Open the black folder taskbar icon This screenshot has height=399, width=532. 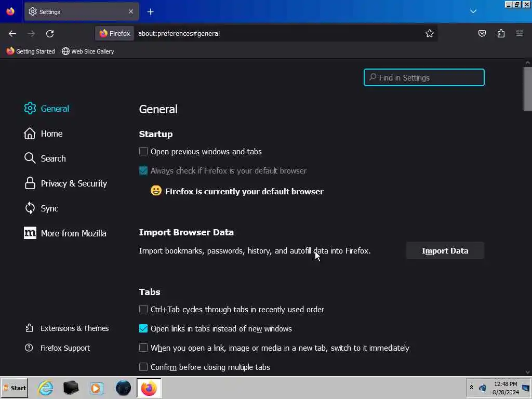point(71,388)
